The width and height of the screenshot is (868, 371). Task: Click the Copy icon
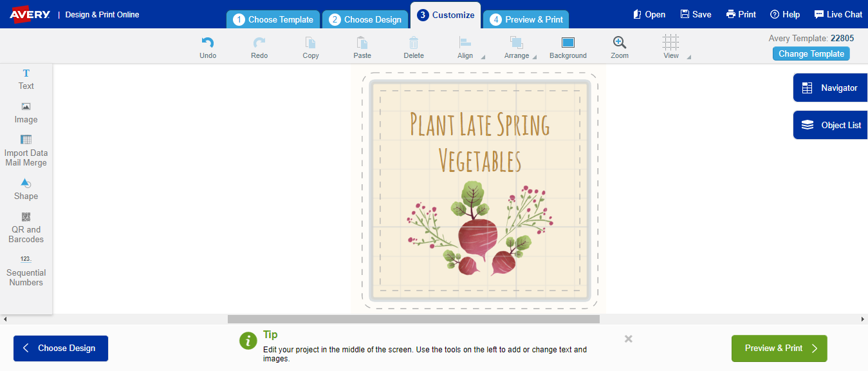pos(311,43)
